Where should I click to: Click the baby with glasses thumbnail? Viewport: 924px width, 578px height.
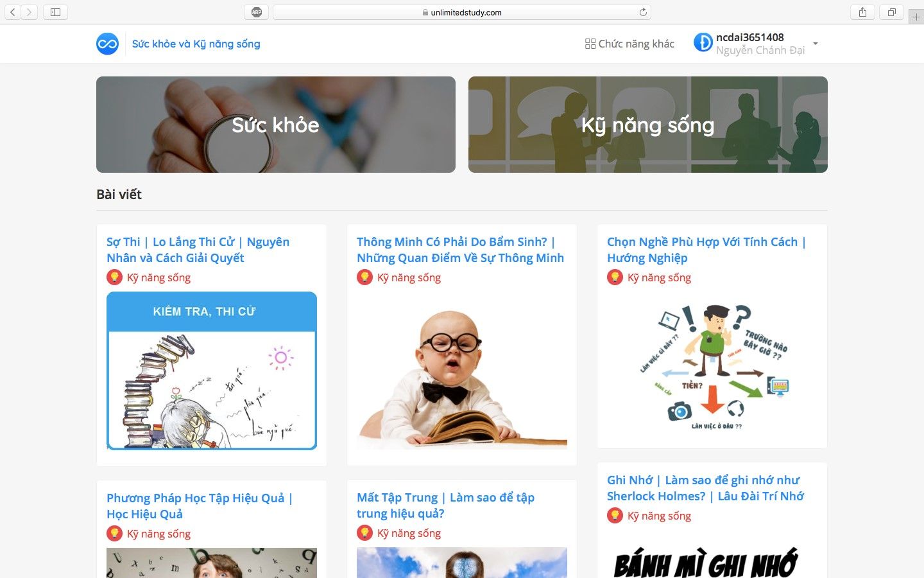[x=462, y=371]
